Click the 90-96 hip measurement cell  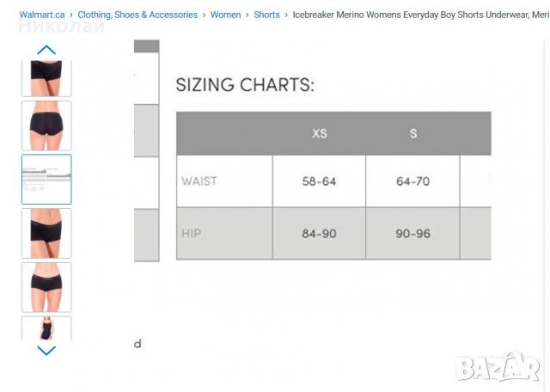coord(413,233)
